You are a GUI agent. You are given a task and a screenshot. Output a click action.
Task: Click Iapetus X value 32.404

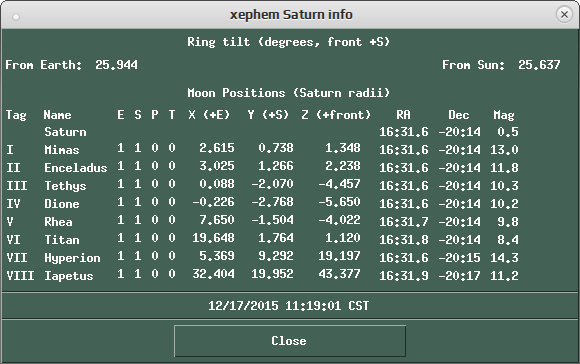coord(213,274)
